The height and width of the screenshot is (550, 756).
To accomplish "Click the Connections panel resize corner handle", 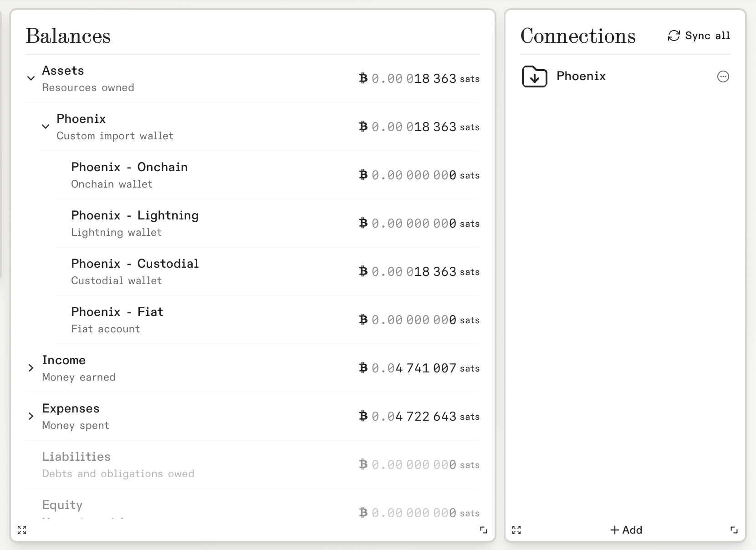I will pos(734,530).
